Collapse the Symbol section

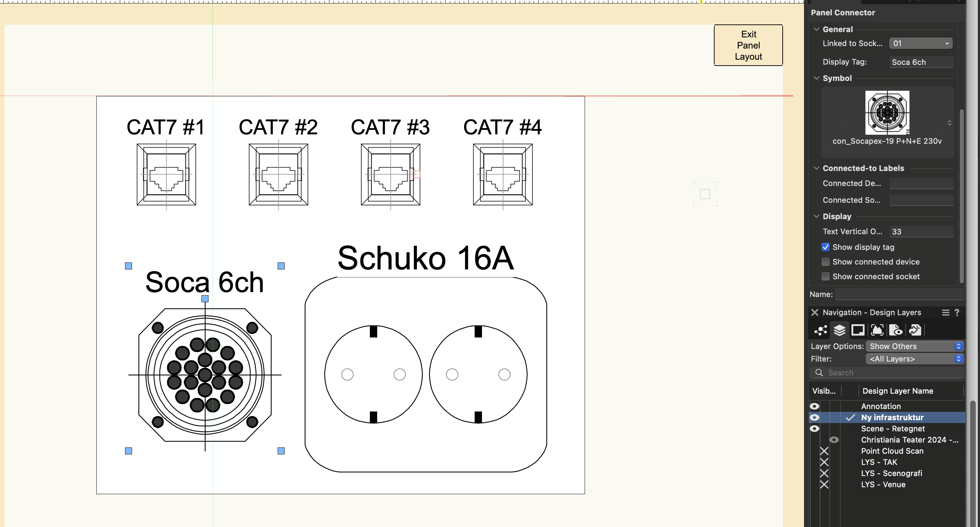(x=817, y=78)
